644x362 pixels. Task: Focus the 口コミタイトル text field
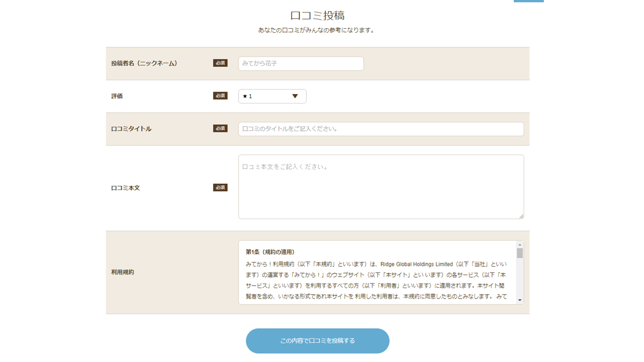click(381, 129)
